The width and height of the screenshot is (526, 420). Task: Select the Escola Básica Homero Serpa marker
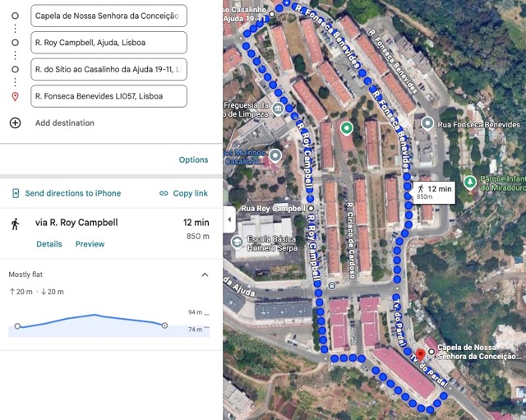238,242
